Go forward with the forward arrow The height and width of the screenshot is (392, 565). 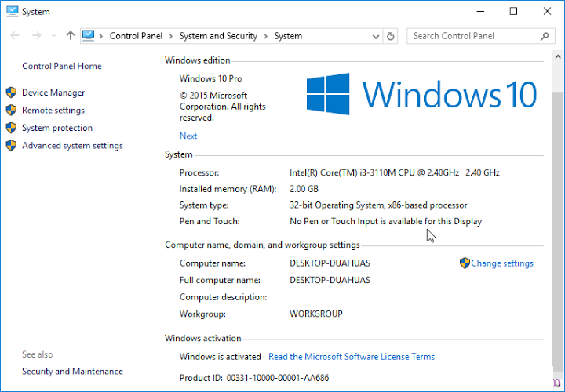[x=36, y=35]
